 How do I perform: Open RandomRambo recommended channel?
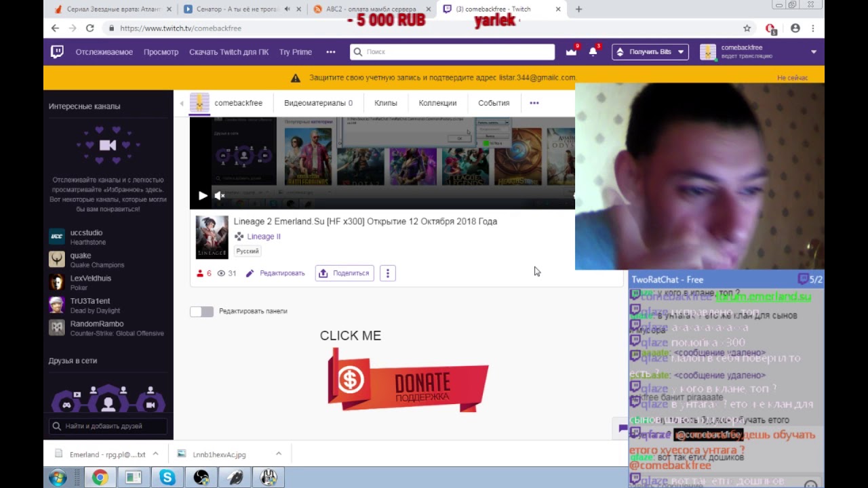pyautogui.click(x=107, y=328)
